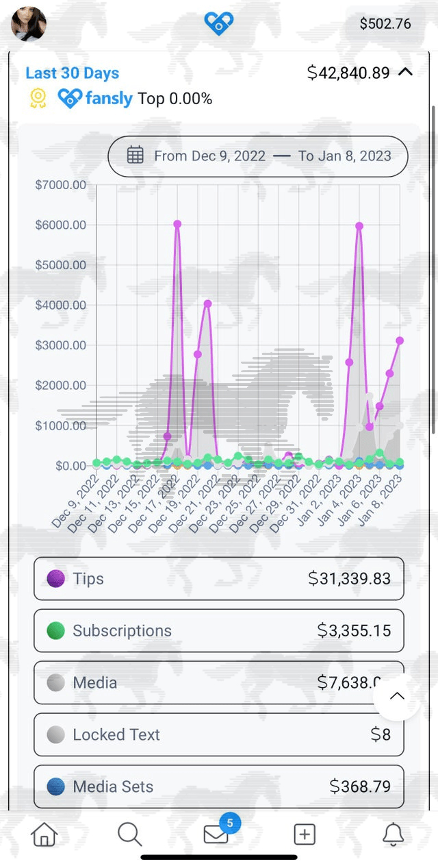Collapse the Last 30 Days earnings section
Viewport: 438px width, 868px height.
click(x=405, y=72)
